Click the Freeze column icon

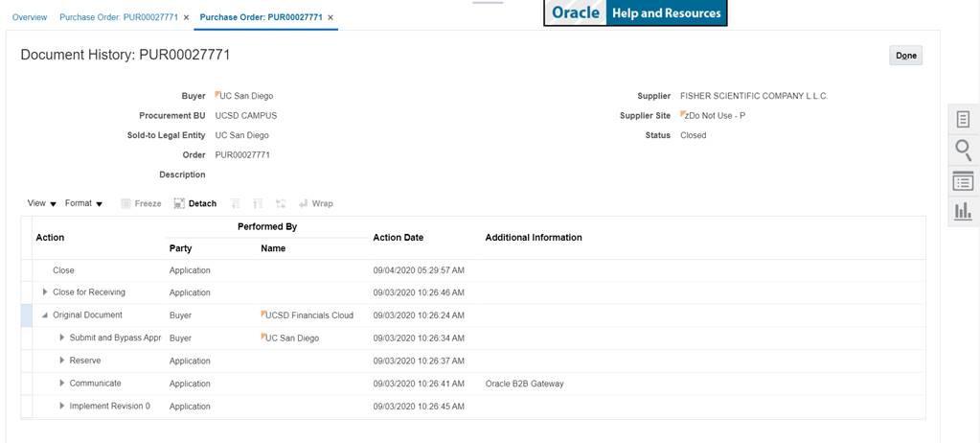pyautogui.click(x=141, y=203)
